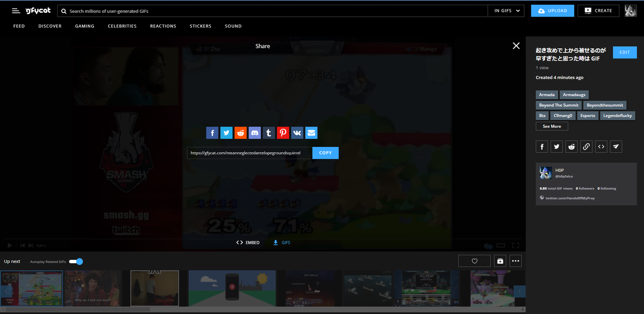Toggle Autoplay Related GIFs switch
This screenshot has width=644, height=314.
(x=76, y=261)
